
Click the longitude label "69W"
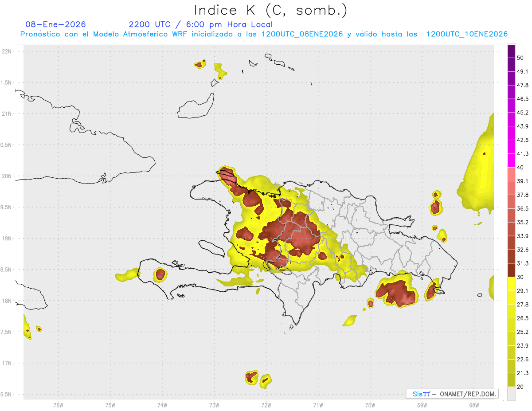[x=422, y=405]
